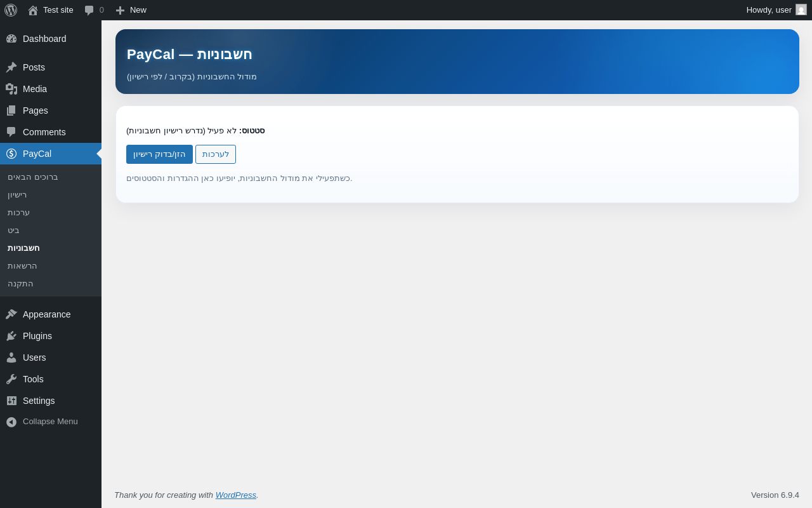Open the Test site home icon
The width and height of the screenshot is (812, 508).
[x=33, y=10]
